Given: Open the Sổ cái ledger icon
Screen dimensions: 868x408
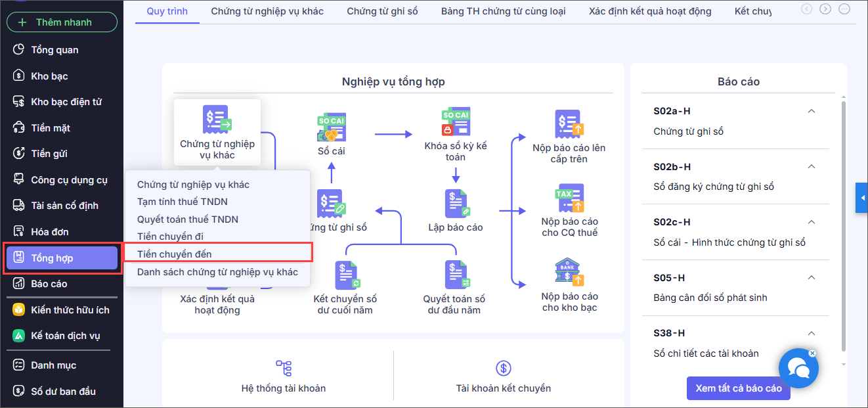Looking at the screenshot, I should point(332,127).
